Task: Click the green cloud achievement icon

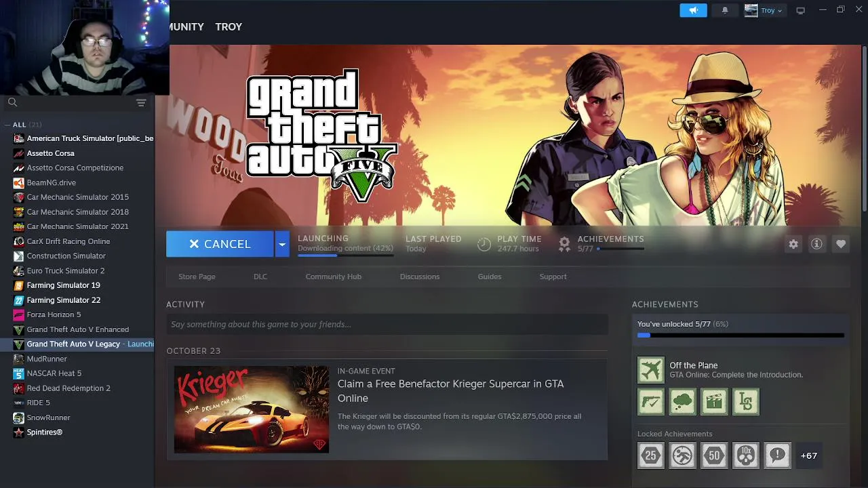Action: pyautogui.click(x=682, y=402)
